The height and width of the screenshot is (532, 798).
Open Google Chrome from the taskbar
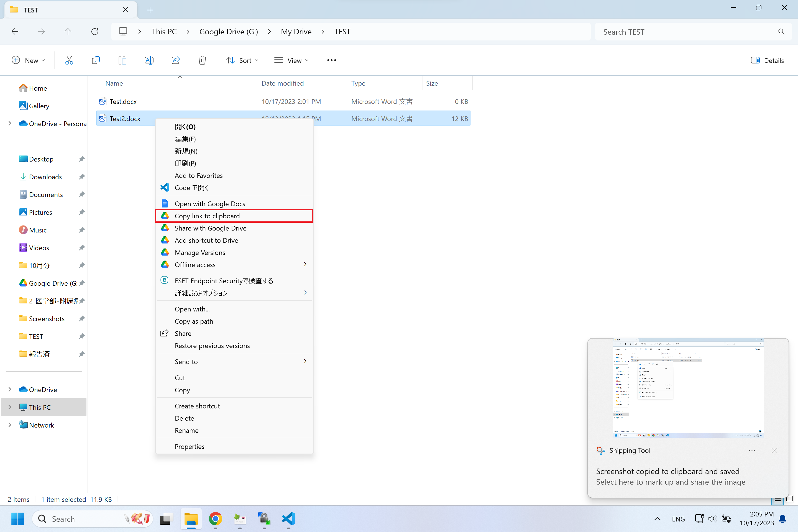[x=216, y=519]
